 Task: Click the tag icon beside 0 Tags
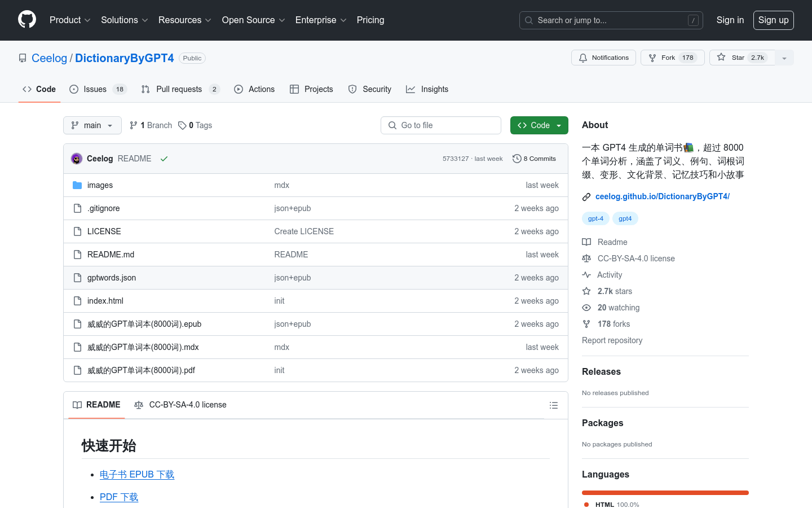(182, 125)
